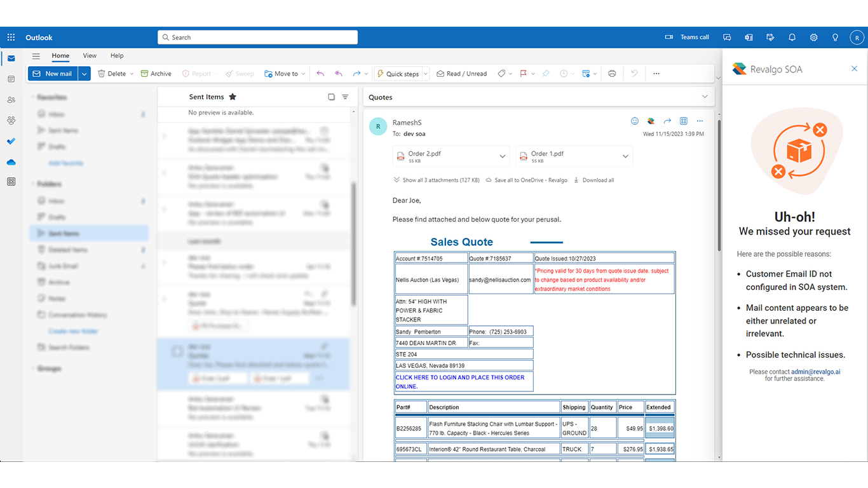Expand the ribbon collapse chevron
Image resolution: width=868 pixels, height=488 pixels.
pyautogui.click(x=718, y=78)
